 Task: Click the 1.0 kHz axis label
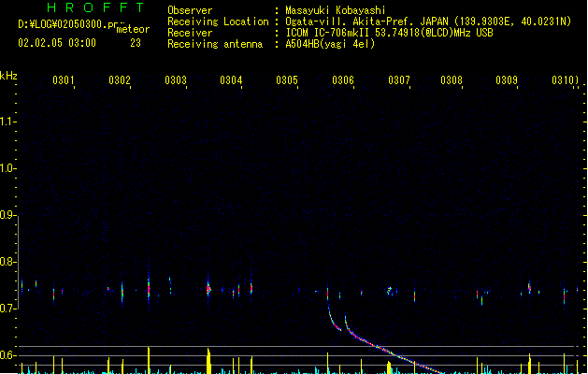coord(7,168)
